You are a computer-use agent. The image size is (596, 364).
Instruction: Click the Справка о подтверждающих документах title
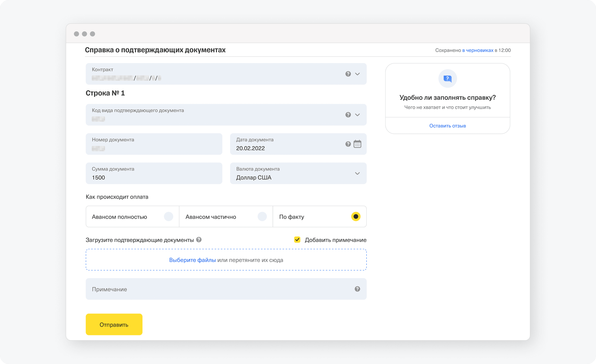(155, 50)
